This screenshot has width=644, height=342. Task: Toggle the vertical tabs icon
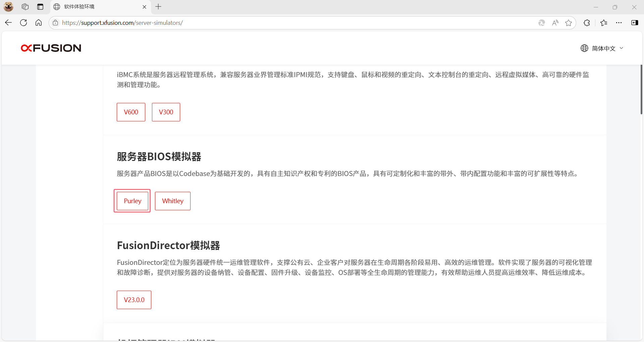pyautogui.click(x=40, y=7)
